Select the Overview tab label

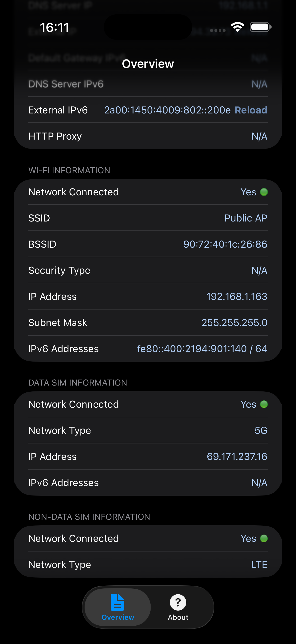coord(118,617)
